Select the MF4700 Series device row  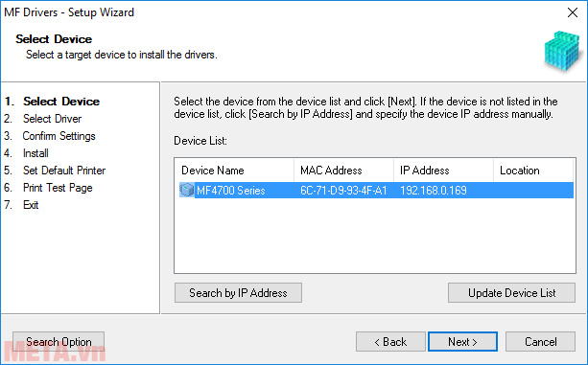coord(376,191)
